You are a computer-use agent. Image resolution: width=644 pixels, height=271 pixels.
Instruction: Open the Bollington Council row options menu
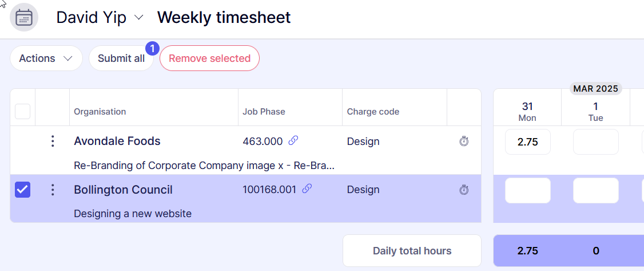click(53, 190)
